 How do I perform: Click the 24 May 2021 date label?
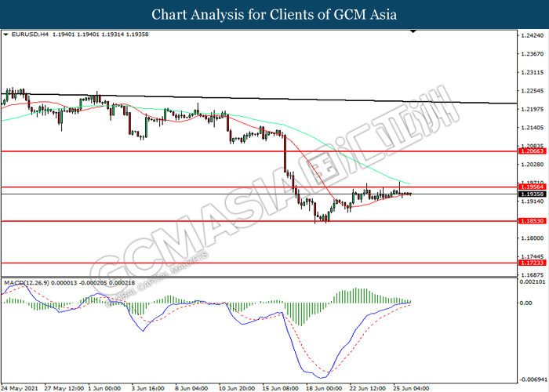(x=20, y=389)
